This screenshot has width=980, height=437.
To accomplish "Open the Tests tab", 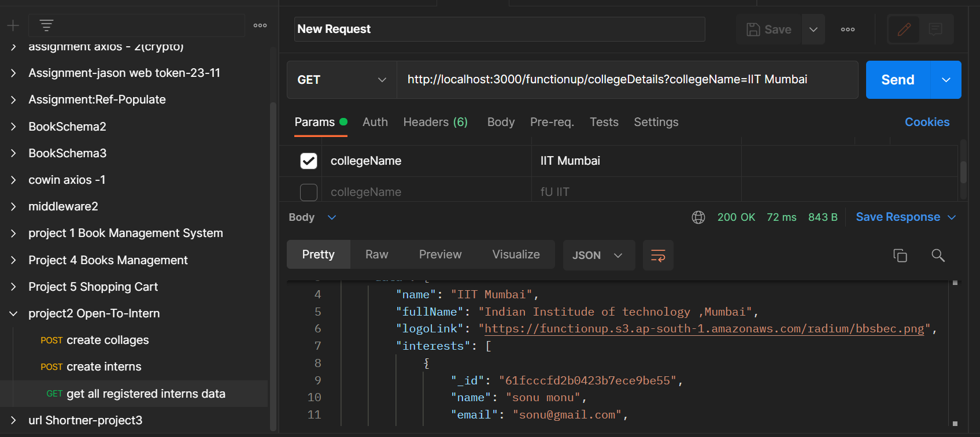I will tap(604, 122).
